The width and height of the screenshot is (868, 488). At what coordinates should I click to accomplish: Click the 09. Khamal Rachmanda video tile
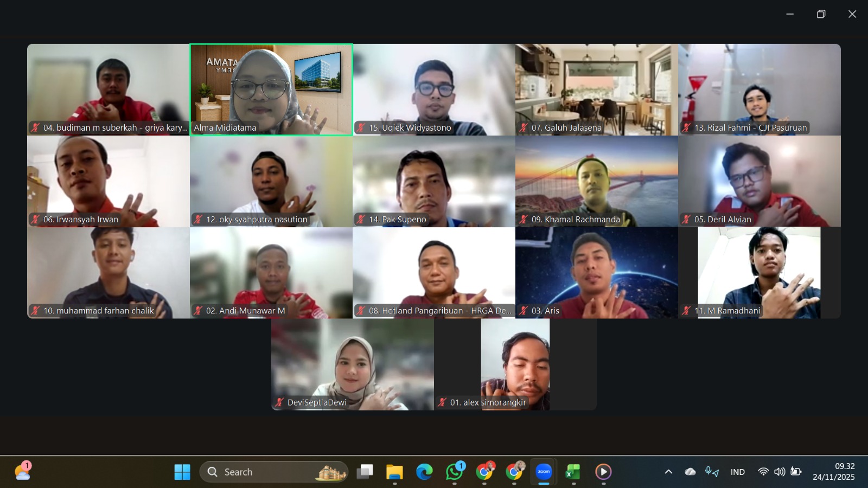click(597, 181)
